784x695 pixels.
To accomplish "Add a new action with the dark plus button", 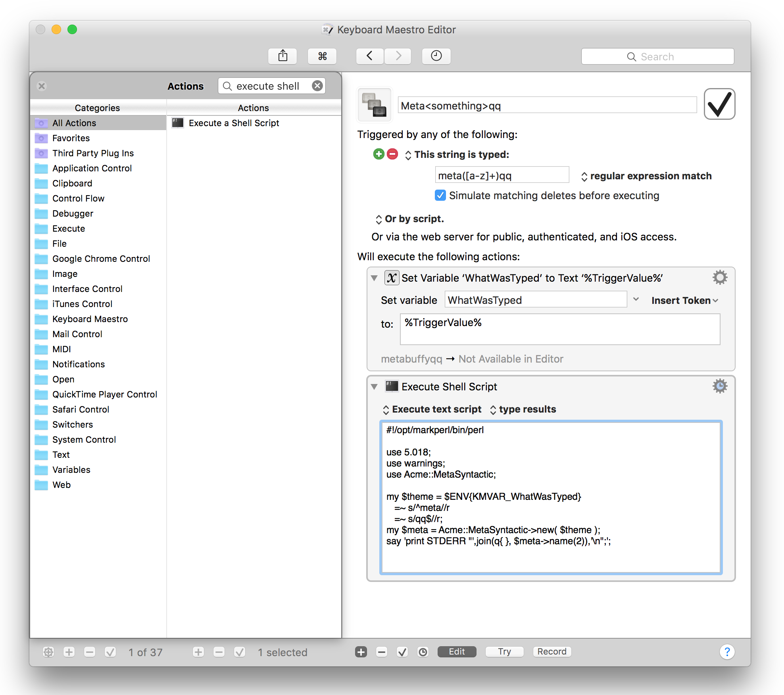I will click(x=361, y=652).
